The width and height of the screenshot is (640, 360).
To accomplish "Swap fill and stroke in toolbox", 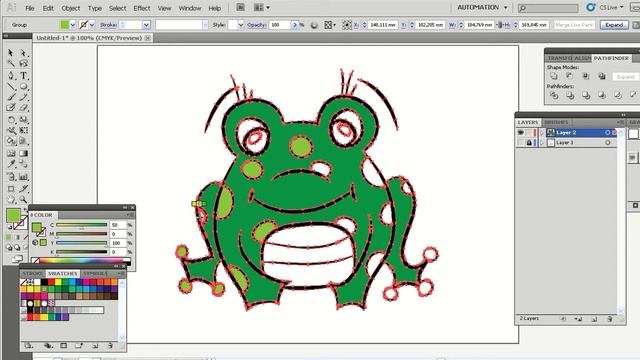I will coord(25,210).
